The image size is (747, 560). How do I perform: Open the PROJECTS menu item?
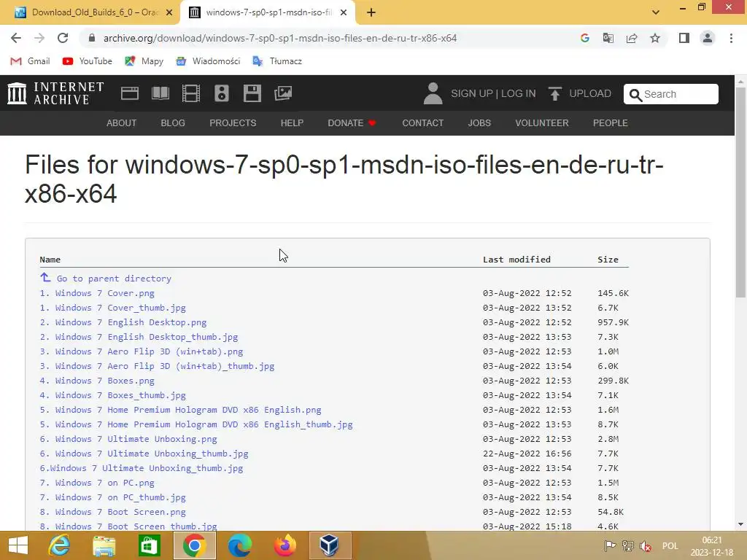pos(233,122)
